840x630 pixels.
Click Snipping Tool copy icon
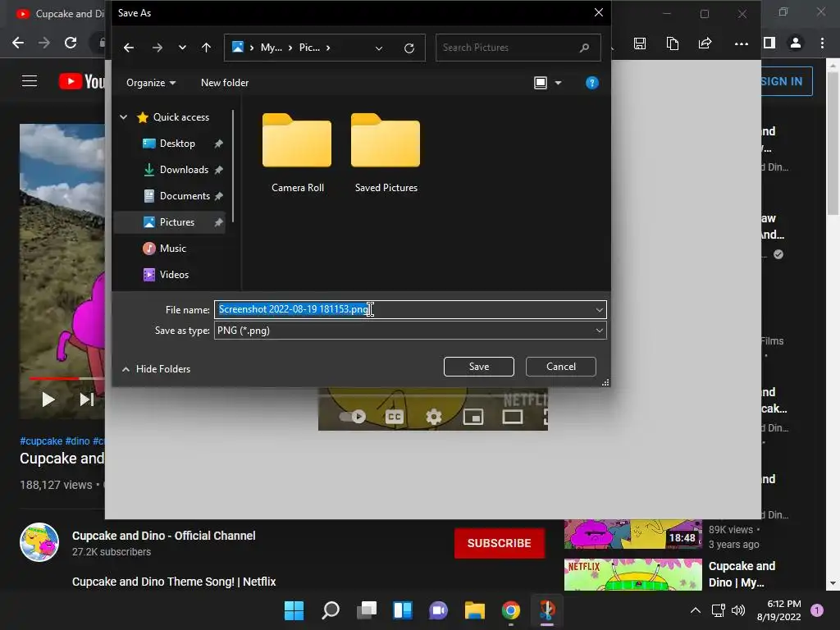(673, 43)
